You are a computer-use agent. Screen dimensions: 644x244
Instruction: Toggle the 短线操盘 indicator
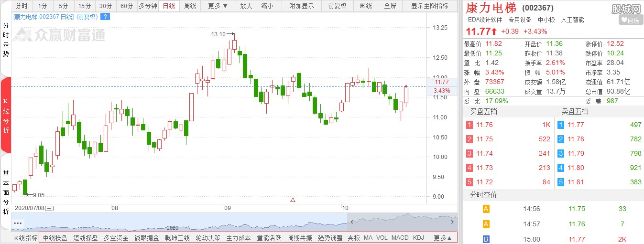coord(86,238)
